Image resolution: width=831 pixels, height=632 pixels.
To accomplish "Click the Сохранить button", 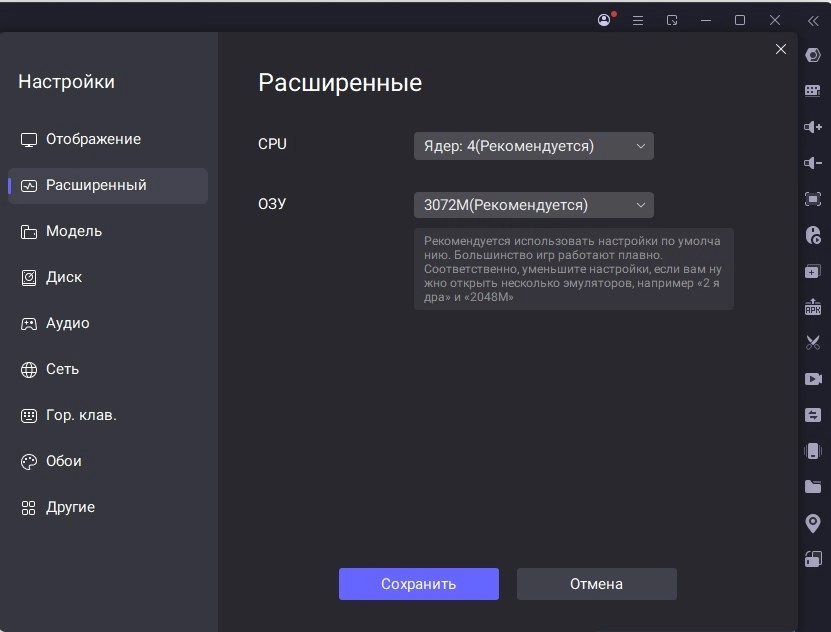I will coord(418,583).
